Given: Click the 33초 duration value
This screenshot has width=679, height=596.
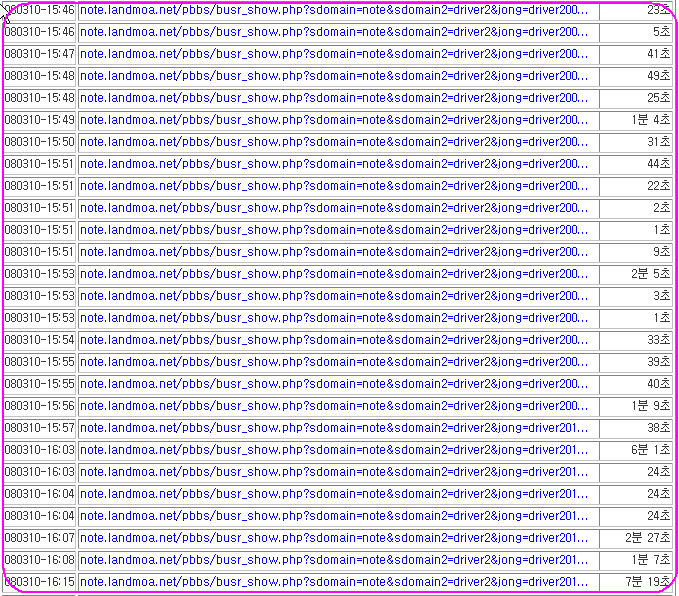Looking at the screenshot, I should (x=659, y=340).
